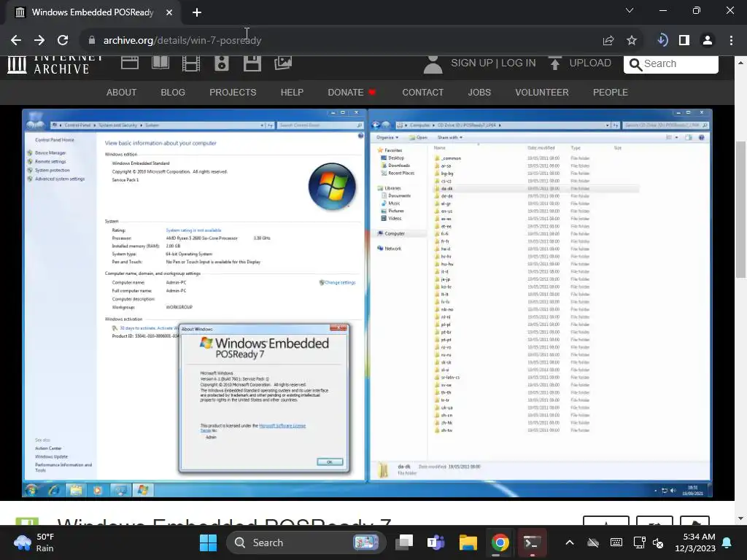
Task: Click the POSReady 7 screenshot image
Action: point(368,303)
